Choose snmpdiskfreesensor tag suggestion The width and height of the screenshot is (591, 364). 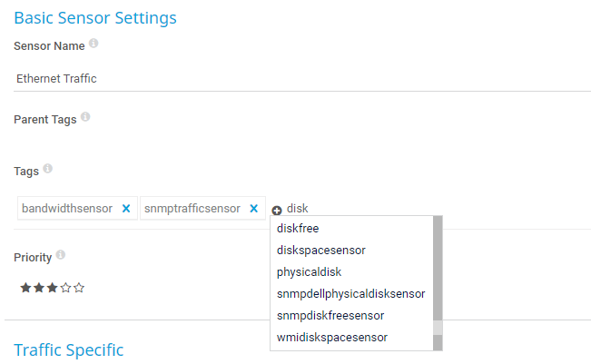(330, 315)
